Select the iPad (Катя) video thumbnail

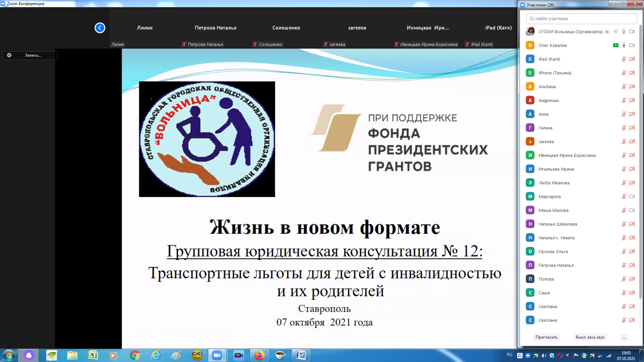pos(491,28)
